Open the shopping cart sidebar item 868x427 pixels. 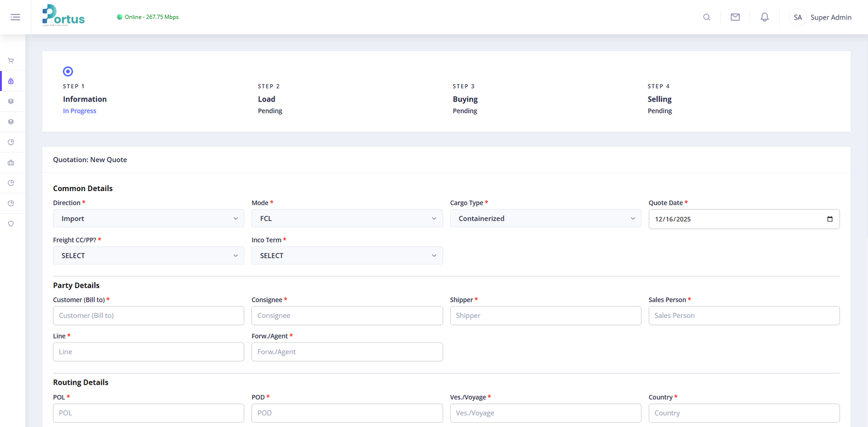pyautogui.click(x=11, y=61)
